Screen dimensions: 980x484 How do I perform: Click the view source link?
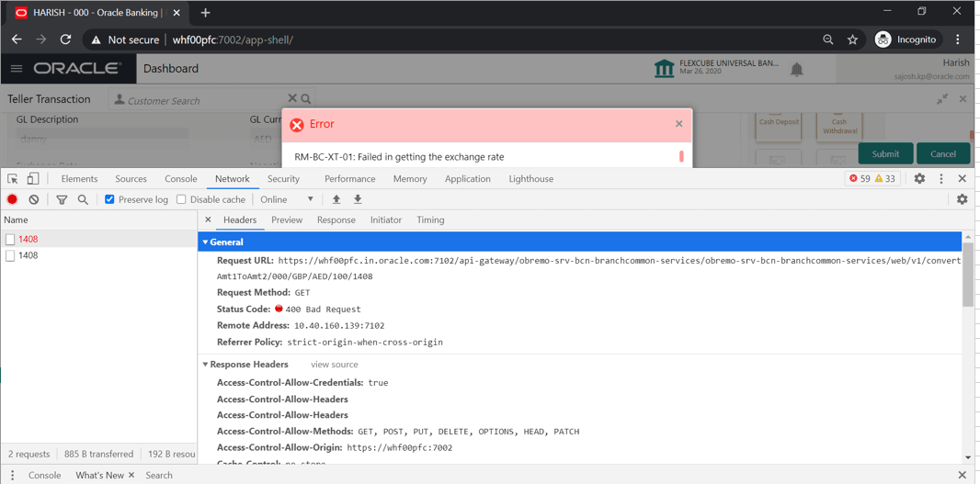335,364
